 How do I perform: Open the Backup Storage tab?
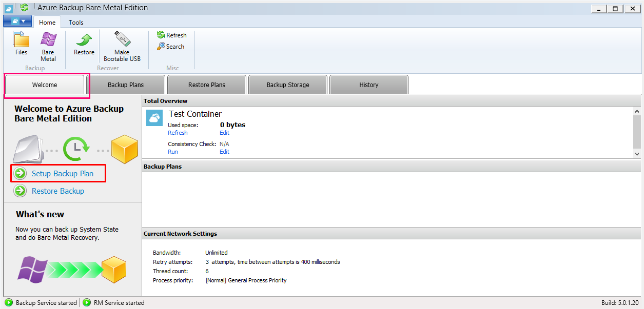point(288,85)
